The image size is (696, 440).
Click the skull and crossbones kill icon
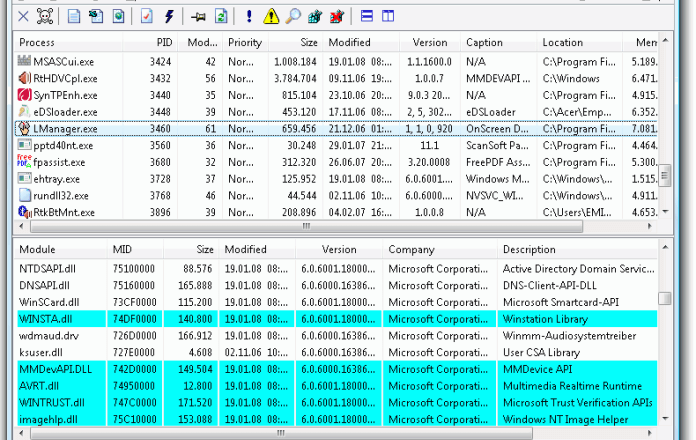(x=44, y=16)
